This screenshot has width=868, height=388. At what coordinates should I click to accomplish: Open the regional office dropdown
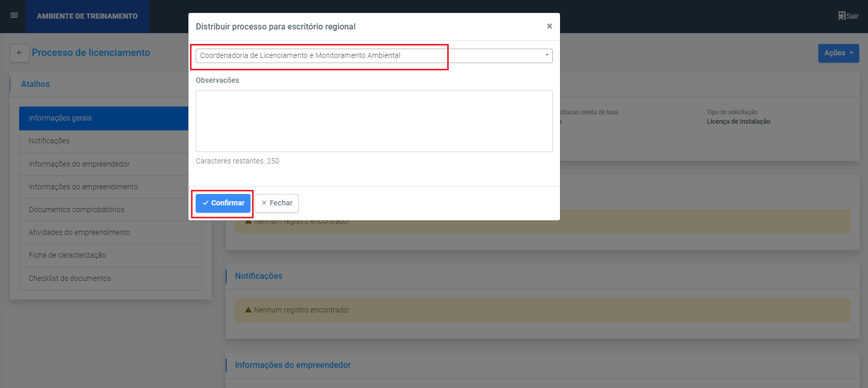pyautogui.click(x=374, y=55)
